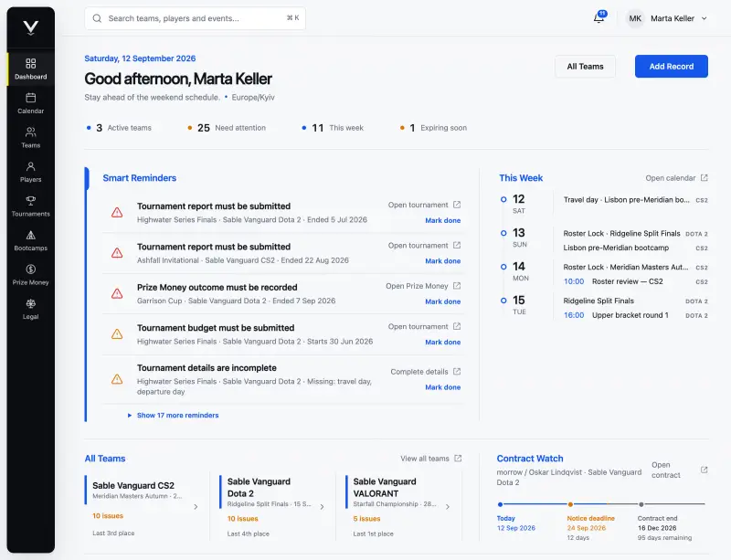This screenshot has height=560, width=731.
Task: Open Sable Vanguard VALORANT card chevron
Action: pos(448,506)
